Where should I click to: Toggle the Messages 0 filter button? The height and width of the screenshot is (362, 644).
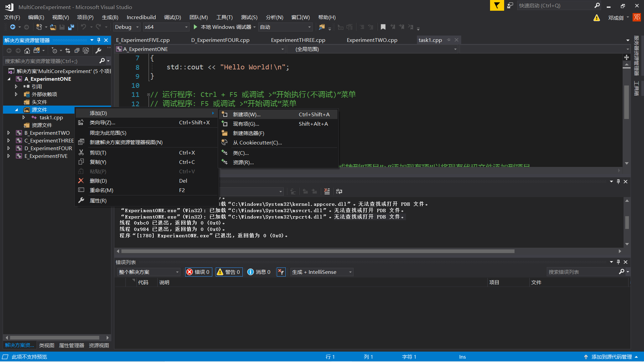(259, 272)
